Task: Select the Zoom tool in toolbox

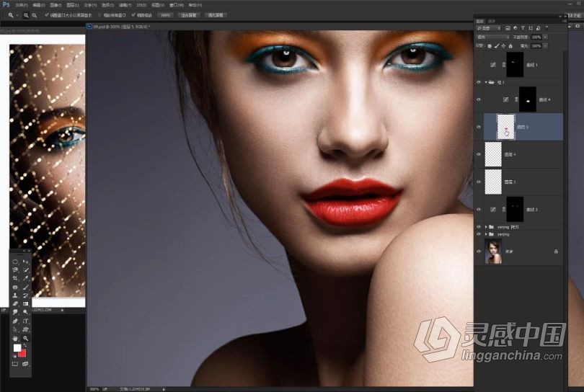Action: pos(25,339)
